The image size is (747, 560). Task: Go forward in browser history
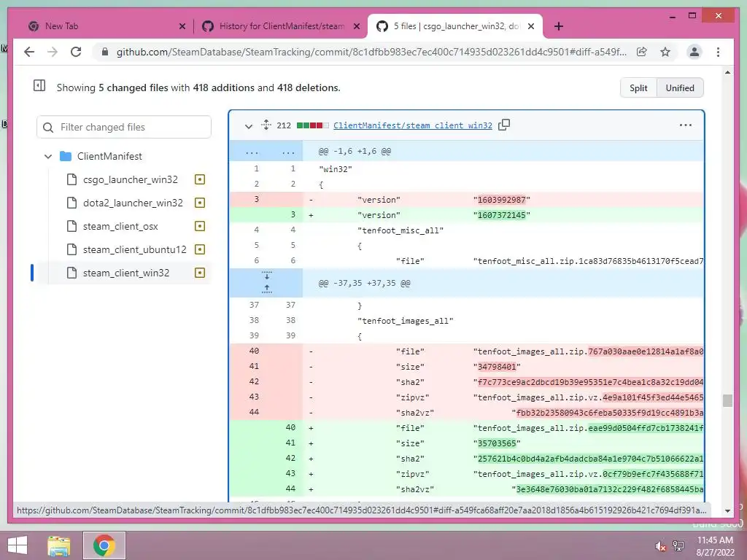pos(53,52)
